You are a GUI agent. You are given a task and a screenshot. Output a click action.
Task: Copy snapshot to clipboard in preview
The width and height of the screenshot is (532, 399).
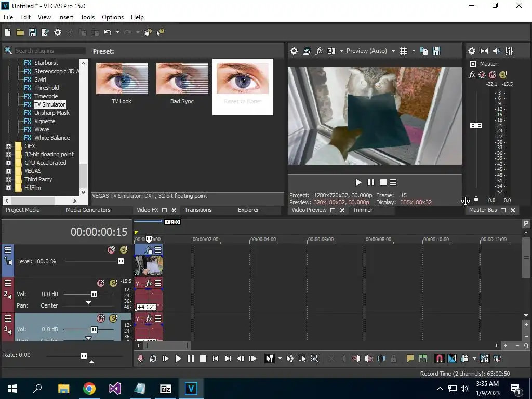pos(424,51)
